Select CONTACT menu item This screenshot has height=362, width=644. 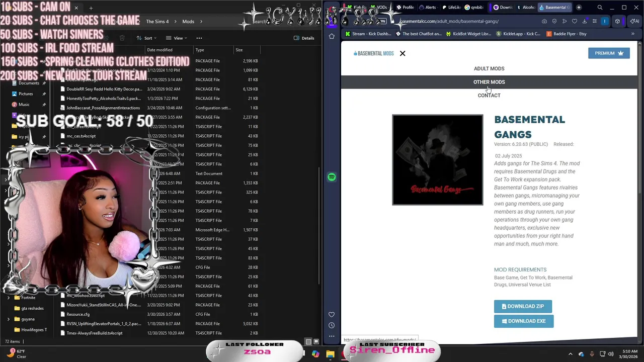point(489,96)
